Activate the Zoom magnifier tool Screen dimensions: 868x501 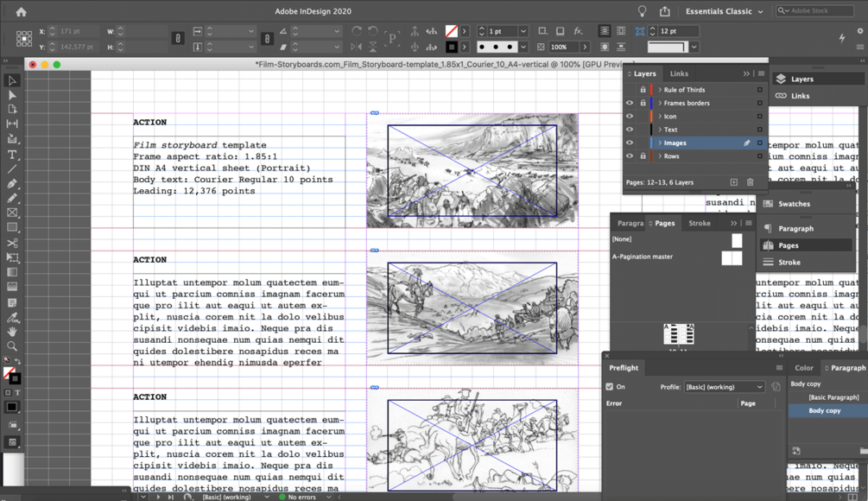(12, 346)
